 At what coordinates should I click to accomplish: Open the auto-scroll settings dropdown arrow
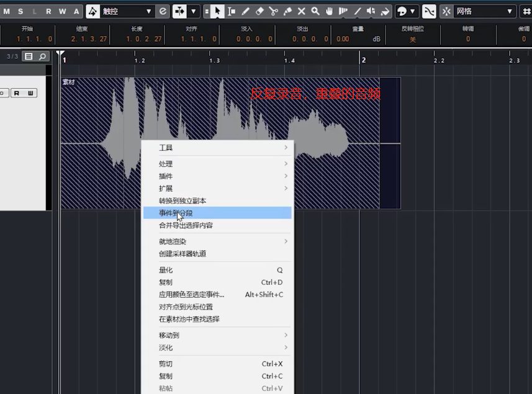tap(194, 12)
